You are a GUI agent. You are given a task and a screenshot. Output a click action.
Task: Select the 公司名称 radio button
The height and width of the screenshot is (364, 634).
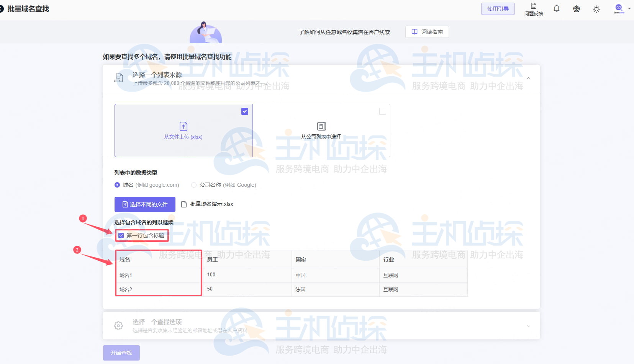194,185
